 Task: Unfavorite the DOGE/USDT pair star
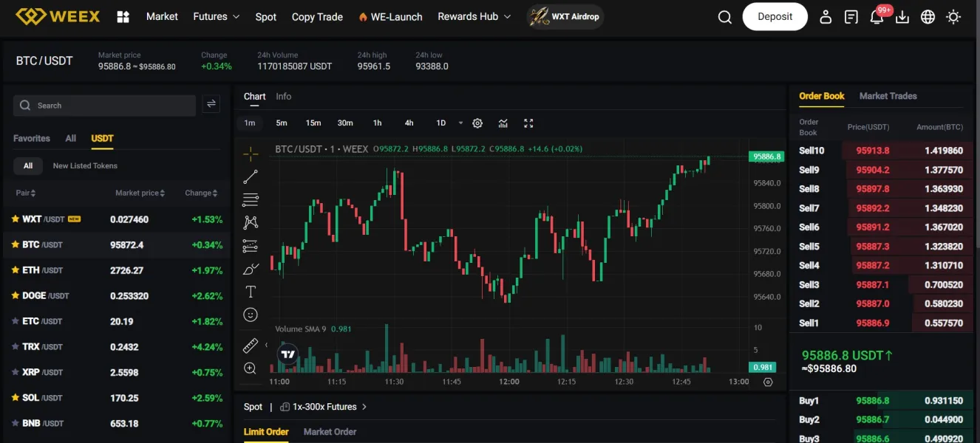click(16, 295)
